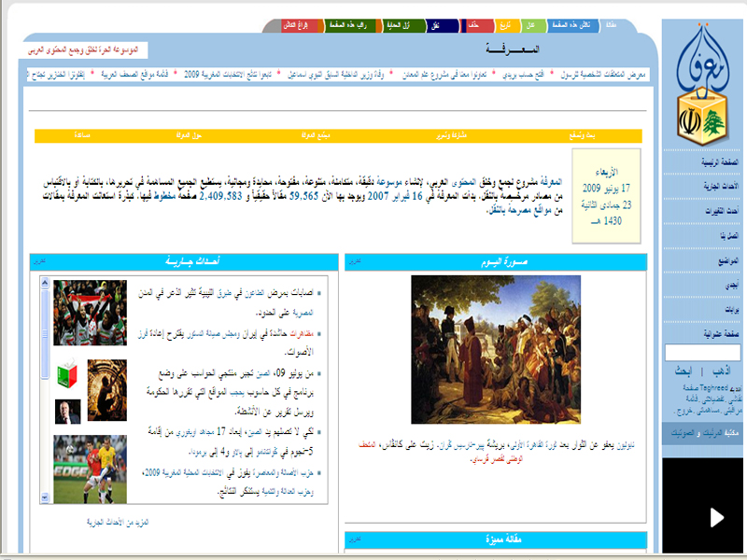Open the أبجدي (Alphabetical) sidebar link
Image resolution: width=747 pixels, height=560 pixels.
click(732, 286)
